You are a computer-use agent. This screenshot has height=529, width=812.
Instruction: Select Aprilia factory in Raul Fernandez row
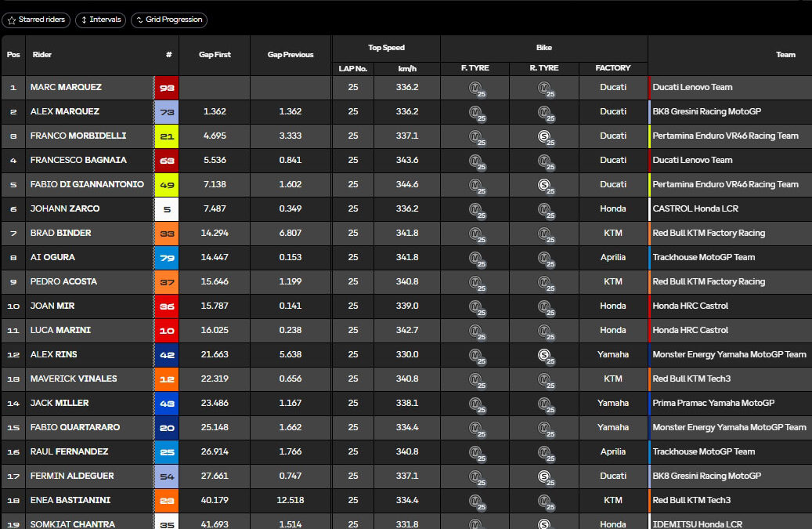(x=613, y=451)
